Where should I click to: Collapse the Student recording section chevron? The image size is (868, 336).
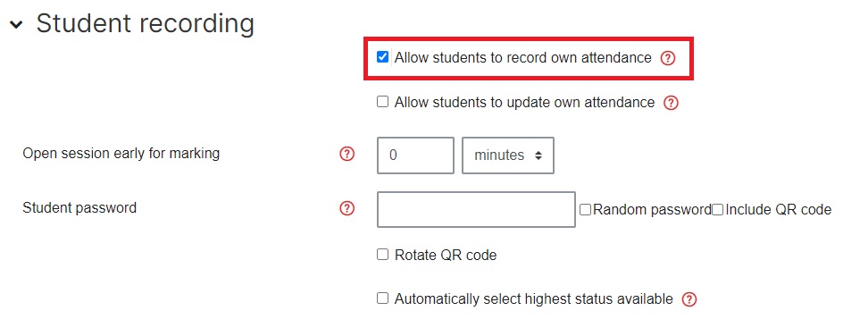coord(16,24)
